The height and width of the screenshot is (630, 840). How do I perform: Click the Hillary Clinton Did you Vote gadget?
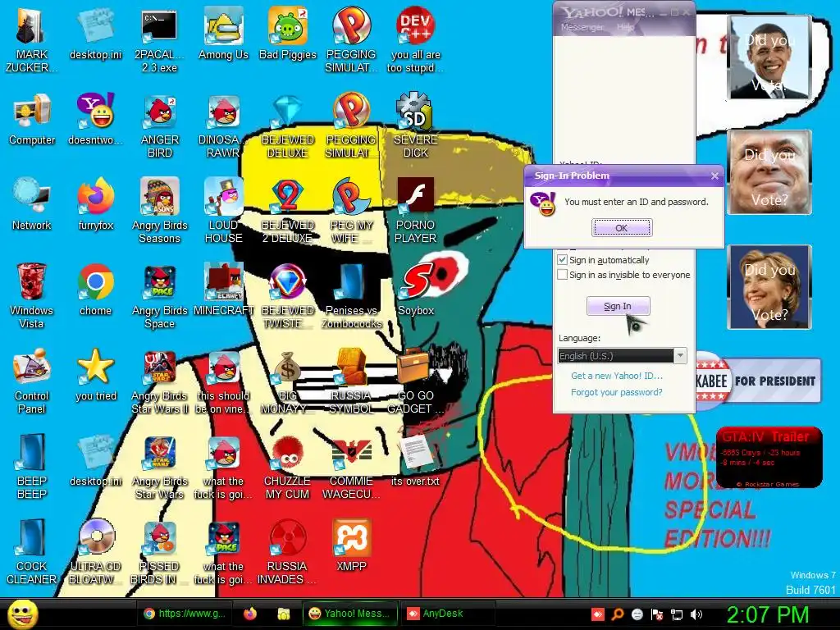click(769, 286)
